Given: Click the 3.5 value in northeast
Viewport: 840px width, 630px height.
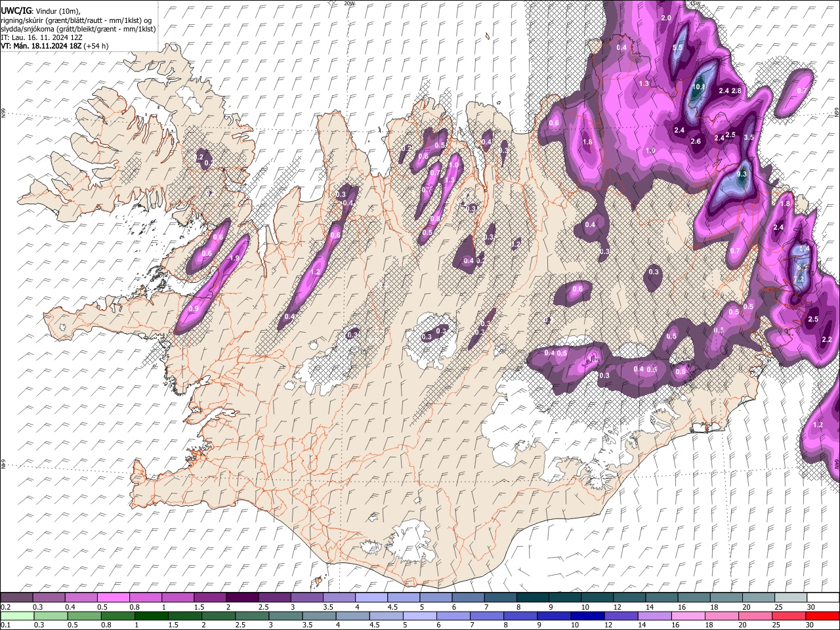Looking at the screenshot, I should tap(749, 137).
